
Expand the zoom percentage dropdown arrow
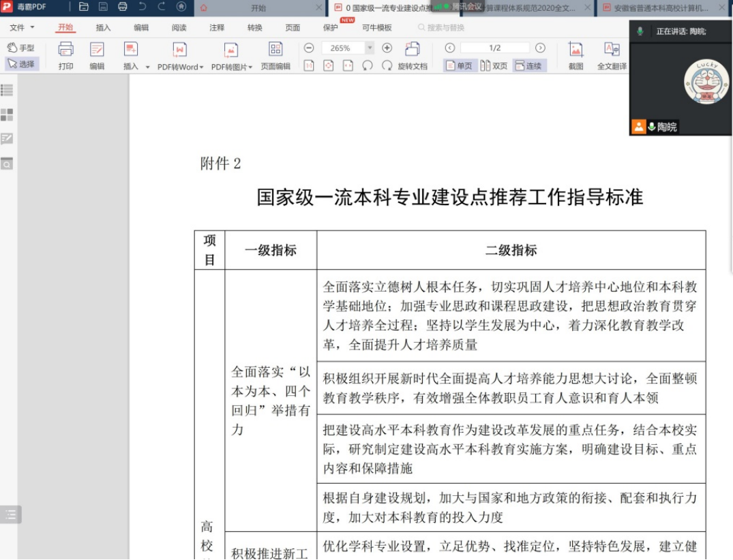370,48
